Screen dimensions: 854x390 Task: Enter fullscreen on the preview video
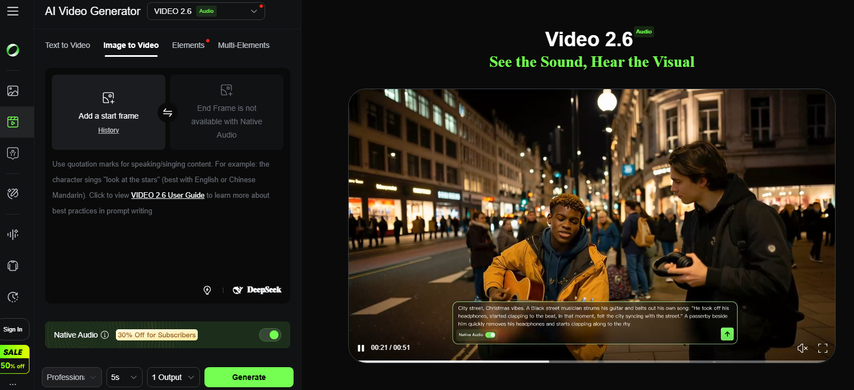[823, 348]
